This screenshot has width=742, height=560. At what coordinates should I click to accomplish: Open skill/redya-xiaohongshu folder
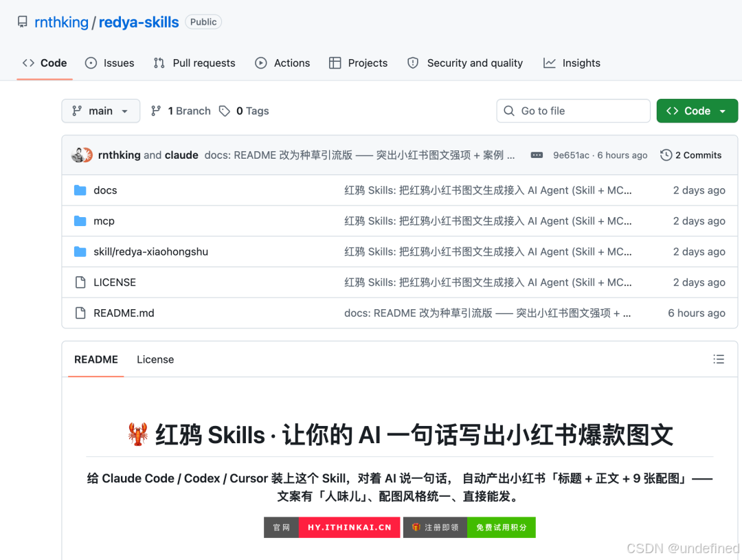151,252
